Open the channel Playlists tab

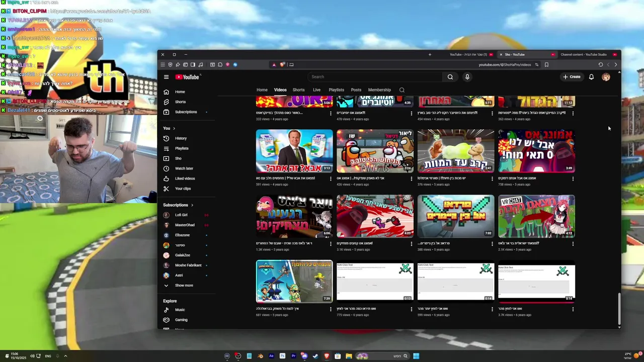(336, 90)
